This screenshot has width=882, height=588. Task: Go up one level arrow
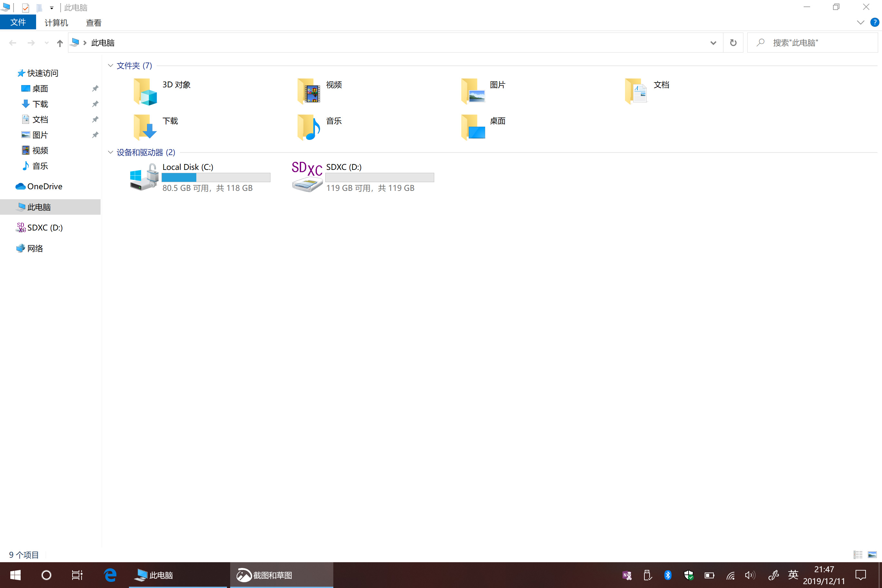click(x=60, y=43)
